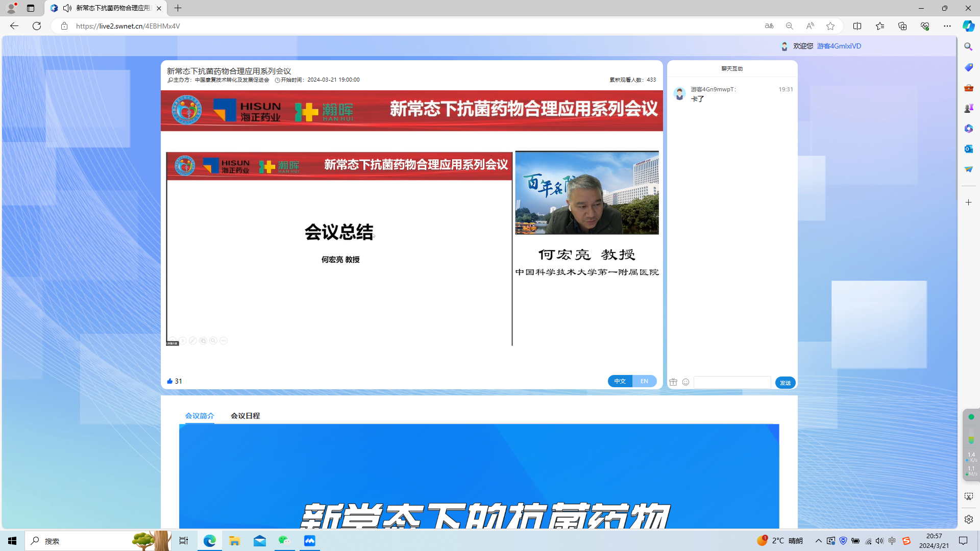Open the emoji picker in the chat panel
This screenshot has height=551, width=980.
click(x=685, y=382)
